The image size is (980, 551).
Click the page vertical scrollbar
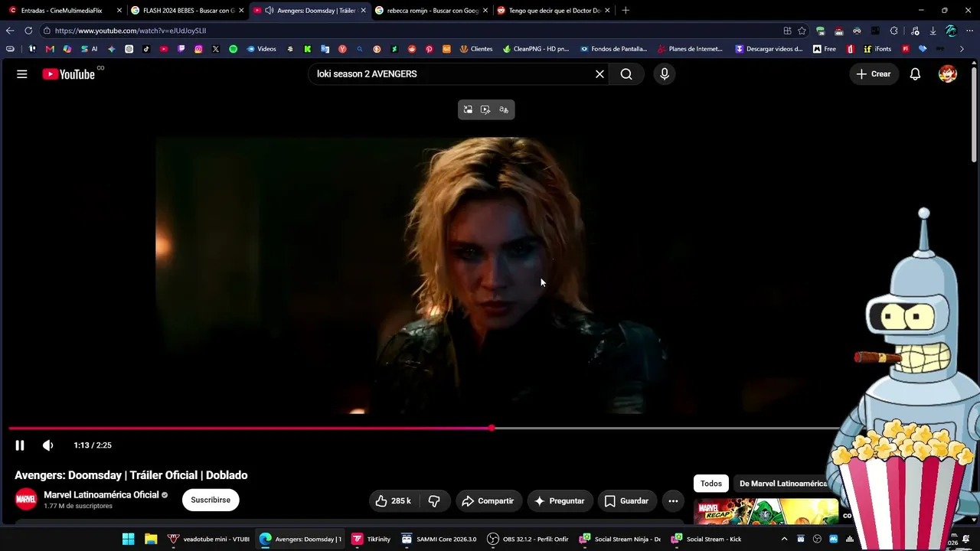[x=975, y=113]
